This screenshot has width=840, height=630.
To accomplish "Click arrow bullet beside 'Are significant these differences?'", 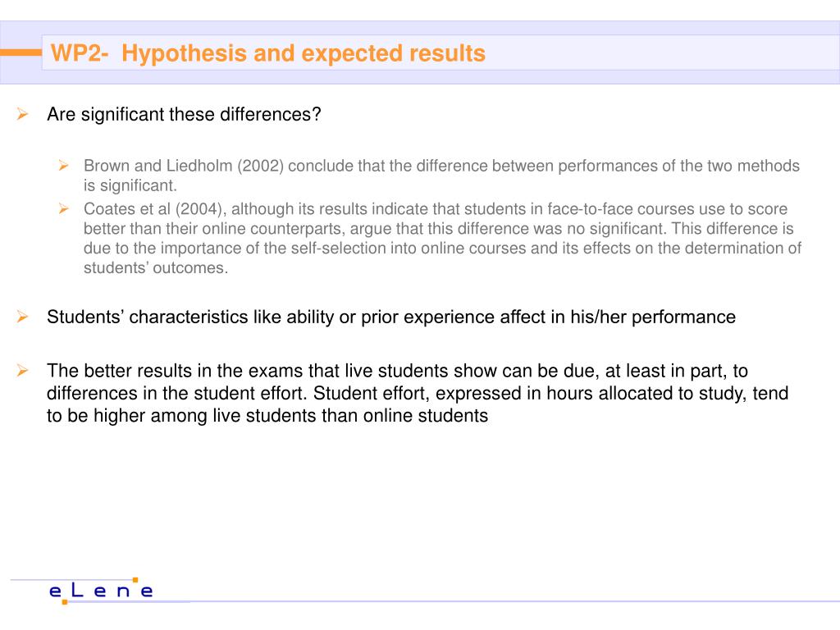I will 22,113.
